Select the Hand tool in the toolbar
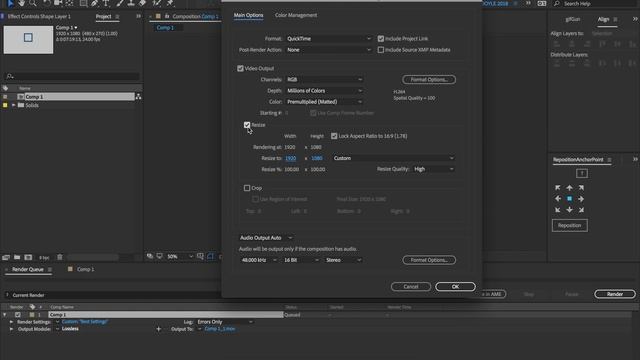The width and height of the screenshot is (640, 360). pyautogui.click(x=21, y=3)
